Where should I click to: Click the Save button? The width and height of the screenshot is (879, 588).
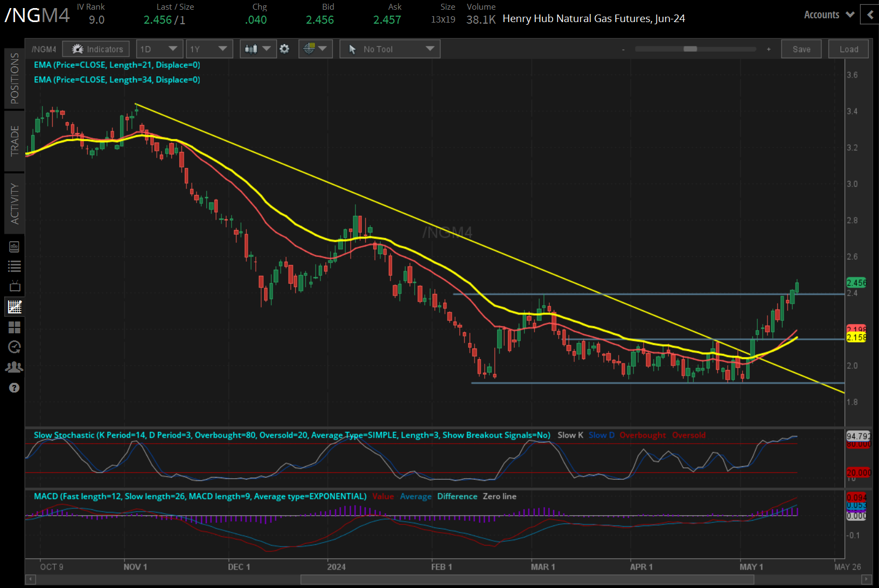coord(801,48)
